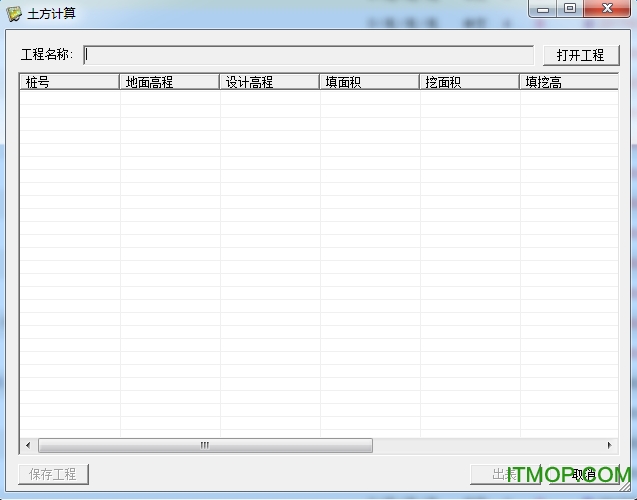Focus the 工程名称 text field
Viewport: 637px width, 500px height.
[308, 54]
